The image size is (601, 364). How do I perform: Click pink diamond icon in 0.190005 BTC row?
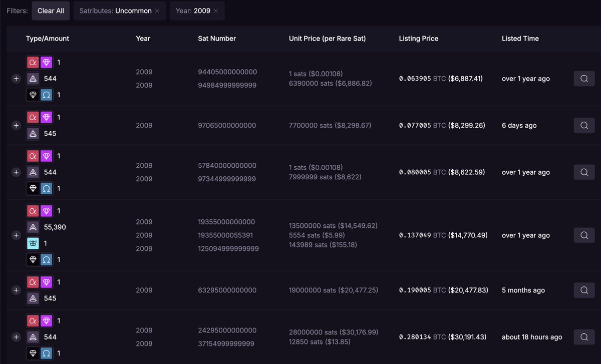click(x=47, y=282)
